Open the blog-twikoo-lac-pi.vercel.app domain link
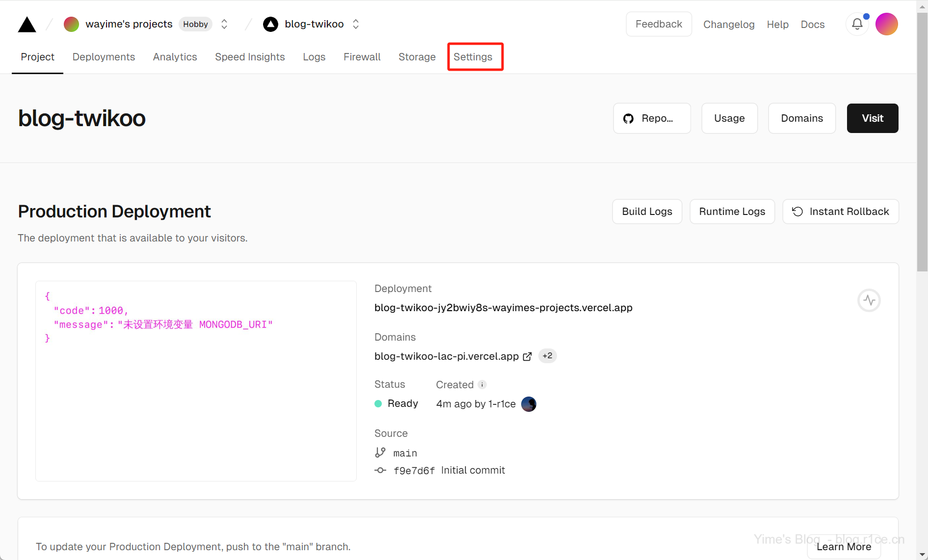The image size is (928, 560). 446,356
